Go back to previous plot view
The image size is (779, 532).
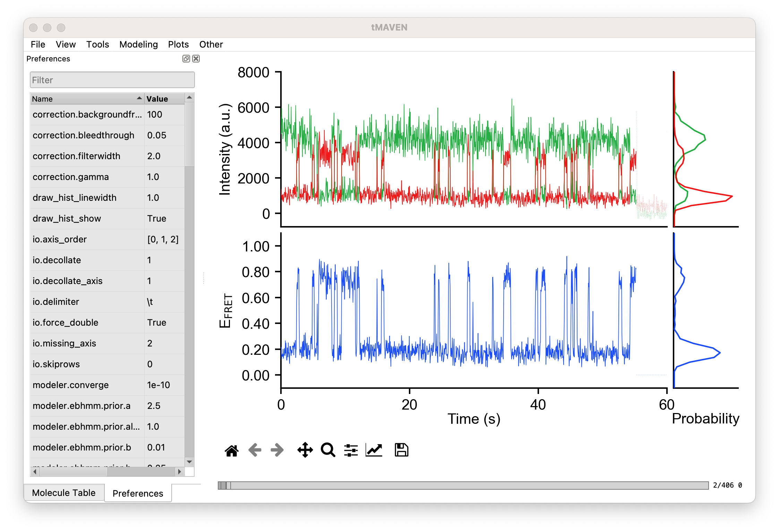[255, 450]
